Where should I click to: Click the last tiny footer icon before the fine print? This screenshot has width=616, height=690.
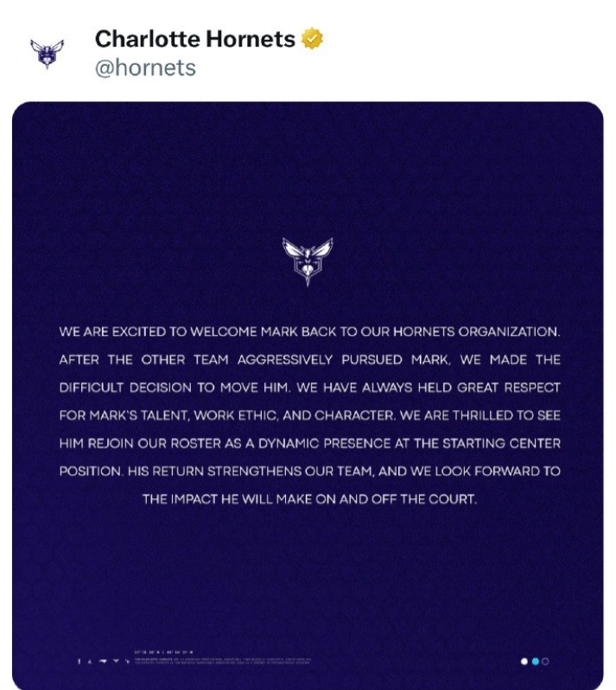pyautogui.click(x=126, y=662)
